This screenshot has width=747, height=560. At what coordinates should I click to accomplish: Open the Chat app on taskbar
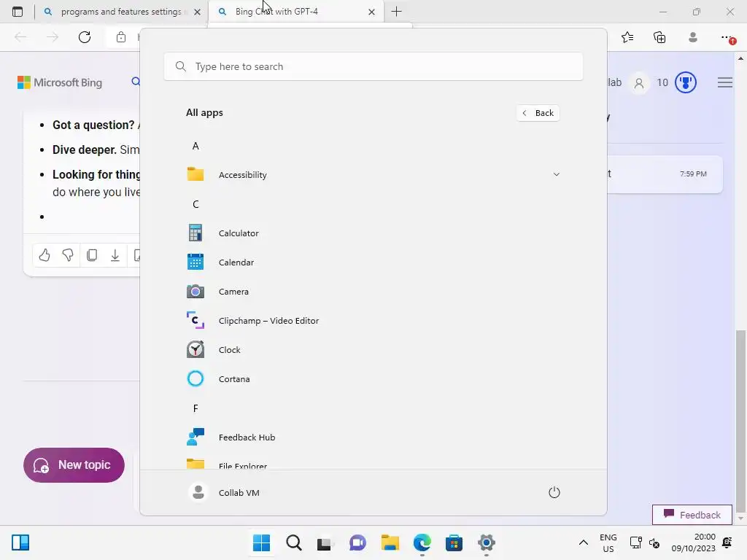pyautogui.click(x=357, y=542)
